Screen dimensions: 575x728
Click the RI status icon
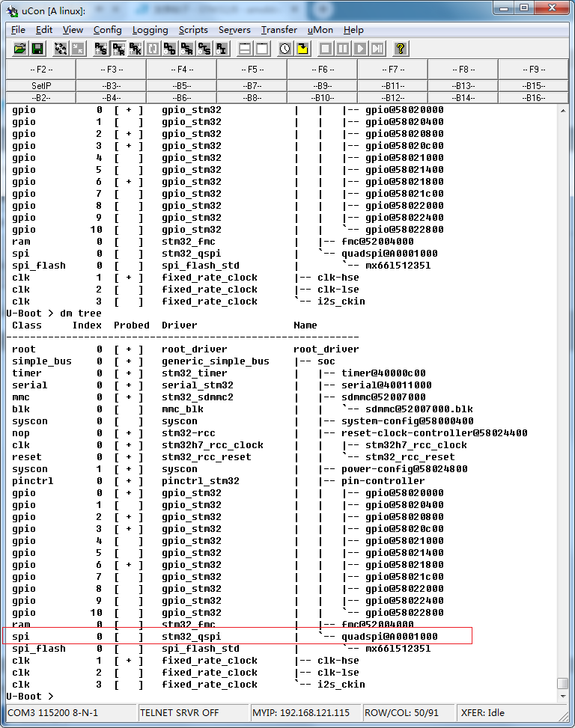pos(221,49)
